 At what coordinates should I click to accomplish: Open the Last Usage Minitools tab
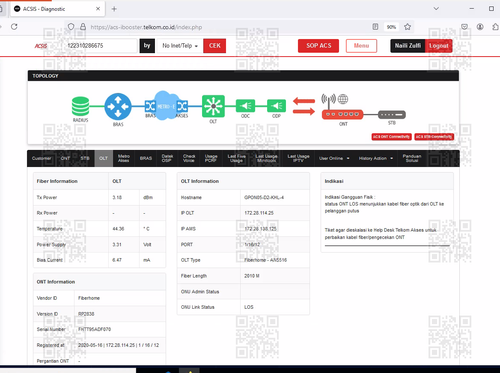pos(266,158)
